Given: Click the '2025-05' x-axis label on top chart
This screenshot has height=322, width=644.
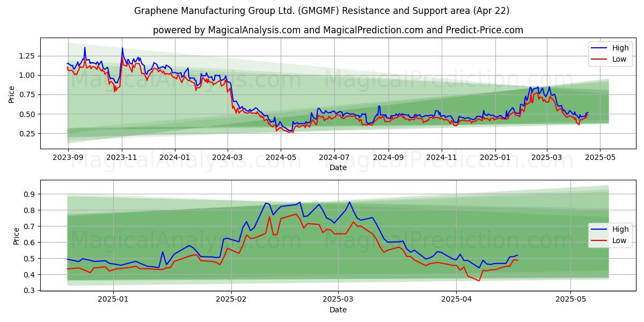Looking at the screenshot, I should pyautogui.click(x=600, y=158).
